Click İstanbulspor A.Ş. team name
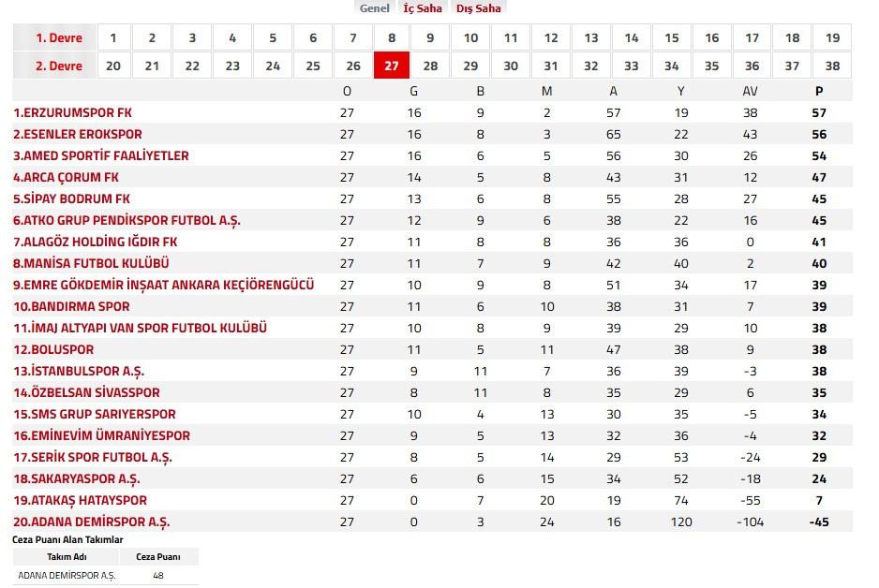879x588 pixels. pyautogui.click(x=79, y=371)
